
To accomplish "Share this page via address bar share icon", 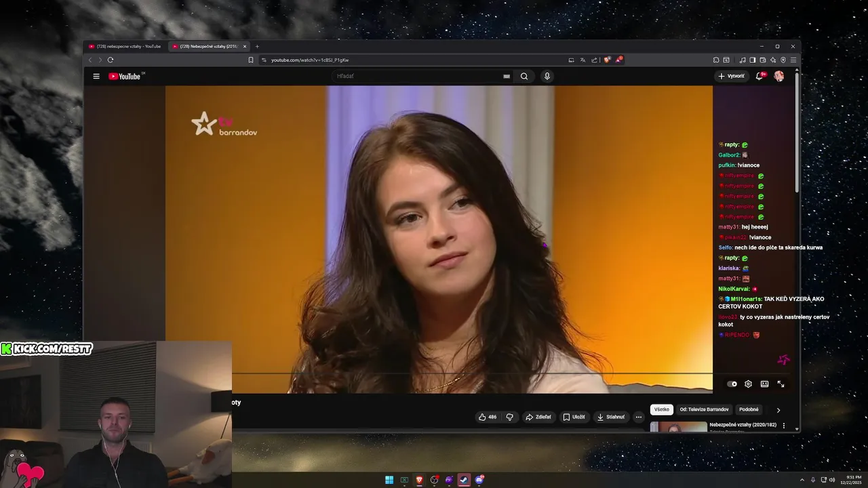I will point(595,60).
